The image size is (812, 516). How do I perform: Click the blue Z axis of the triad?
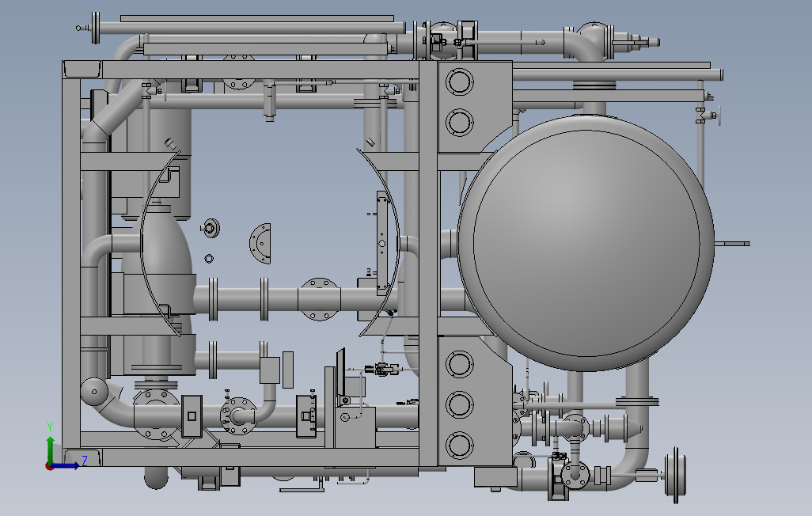pos(66,466)
